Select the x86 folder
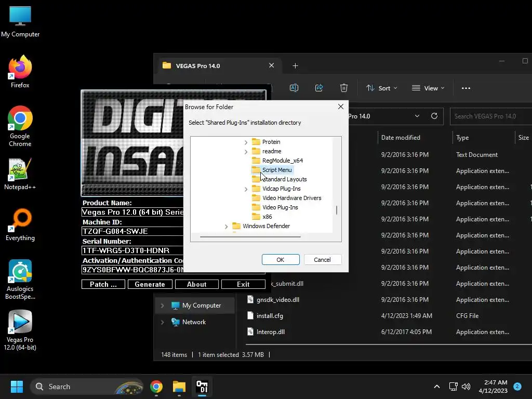532x399 pixels. pyautogui.click(x=262, y=217)
